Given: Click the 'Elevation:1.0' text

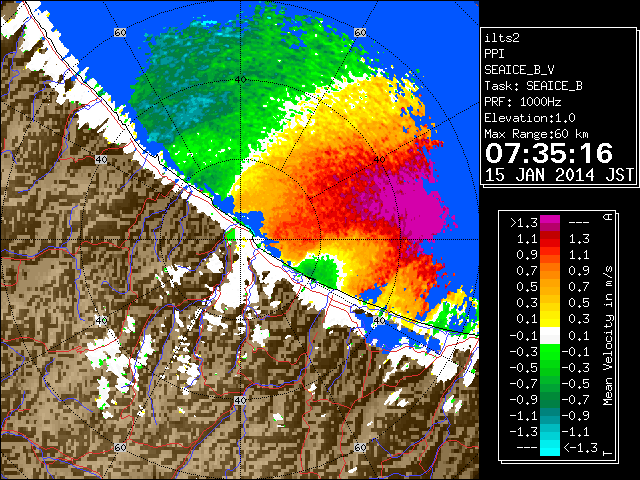Looking at the screenshot, I should pyautogui.click(x=530, y=118).
